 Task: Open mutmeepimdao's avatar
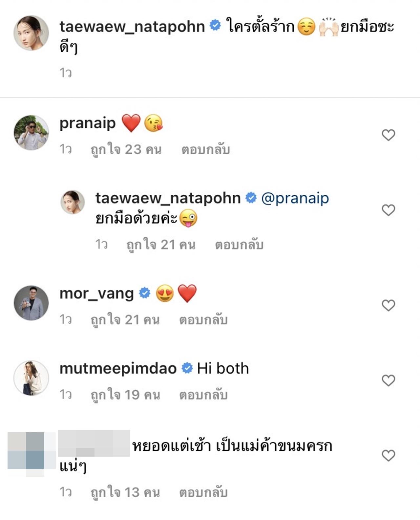[x=31, y=378]
